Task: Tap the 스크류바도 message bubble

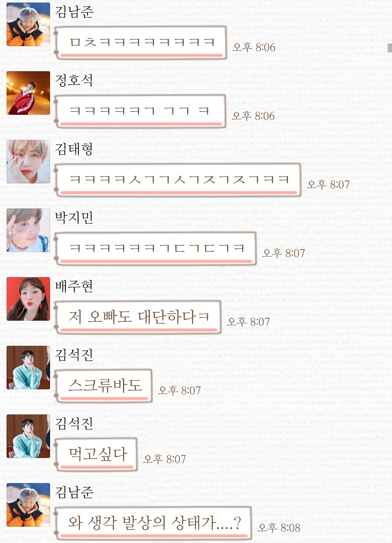Action: coord(103,386)
